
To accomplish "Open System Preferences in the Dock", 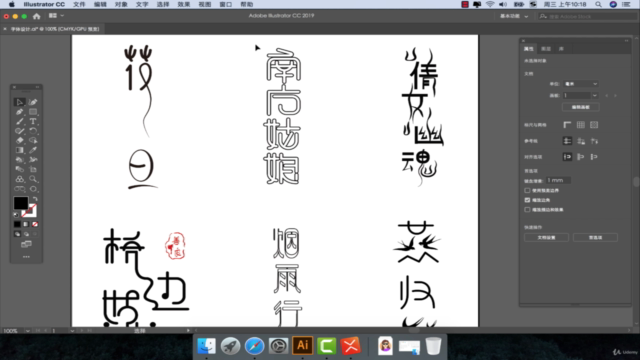I will [x=278, y=346].
